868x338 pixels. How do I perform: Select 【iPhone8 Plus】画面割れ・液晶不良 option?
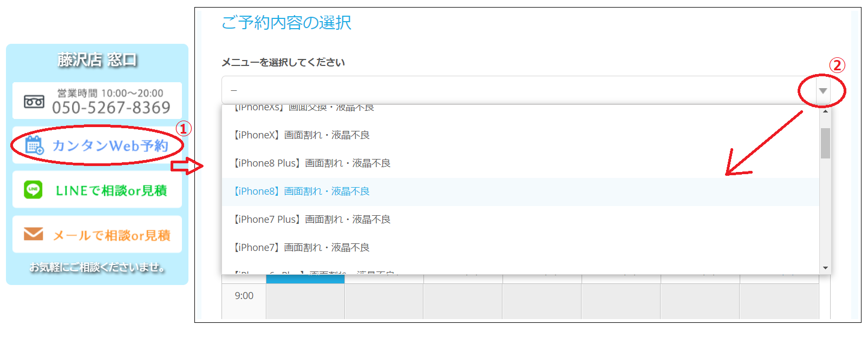pyautogui.click(x=520, y=163)
